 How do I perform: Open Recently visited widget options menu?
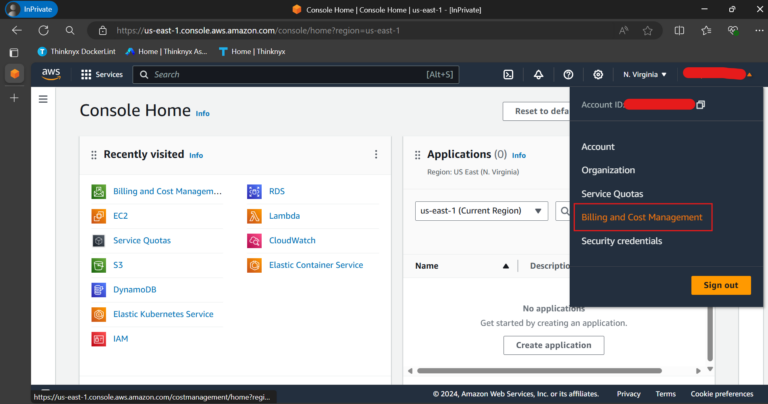[x=376, y=154]
